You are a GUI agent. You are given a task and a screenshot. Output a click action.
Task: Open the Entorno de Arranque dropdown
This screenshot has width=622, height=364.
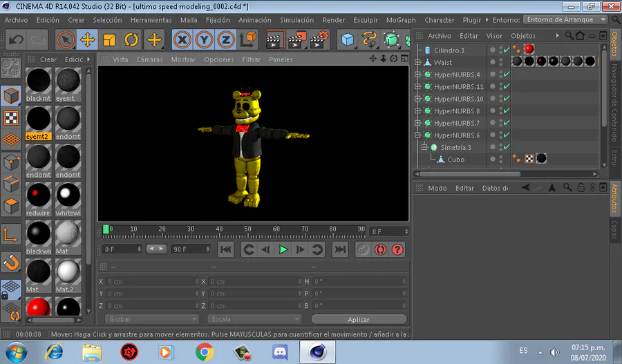tap(565, 19)
